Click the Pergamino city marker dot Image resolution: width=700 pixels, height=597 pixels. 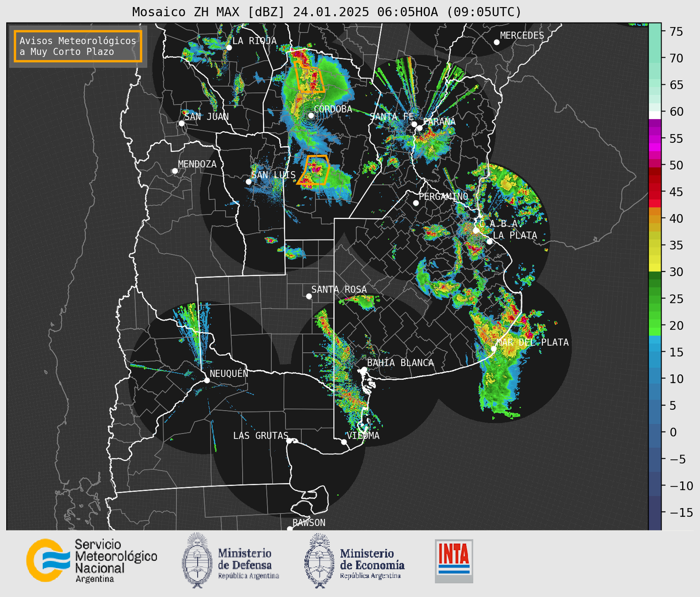tap(416, 203)
